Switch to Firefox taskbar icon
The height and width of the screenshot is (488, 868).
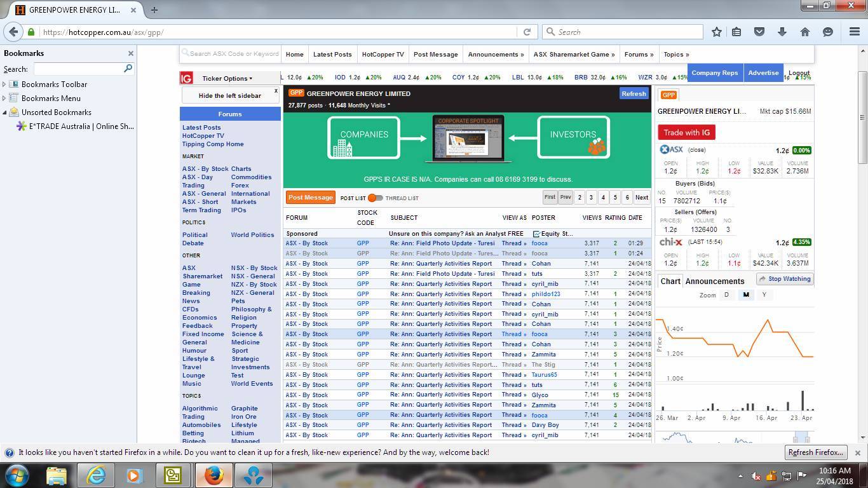(x=214, y=475)
